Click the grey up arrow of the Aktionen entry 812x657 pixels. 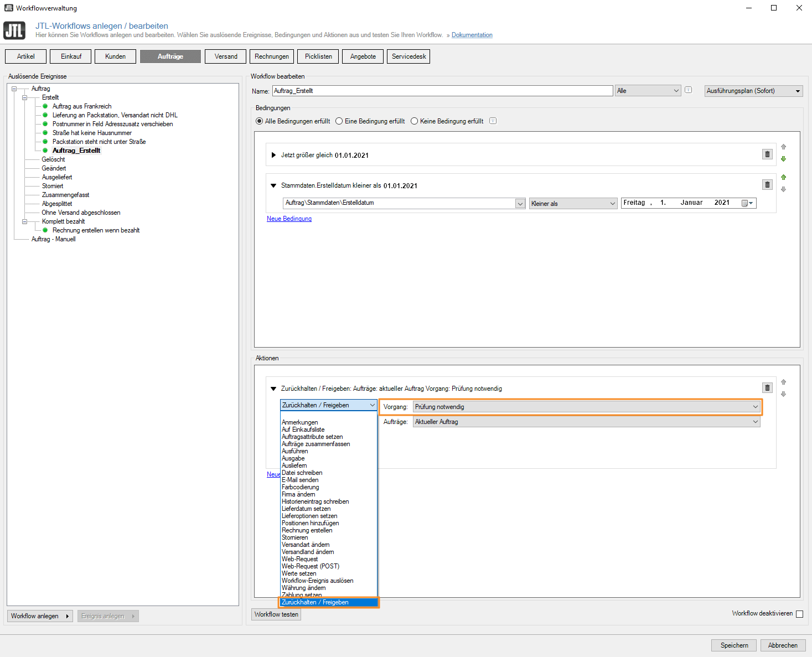[783, 382]
